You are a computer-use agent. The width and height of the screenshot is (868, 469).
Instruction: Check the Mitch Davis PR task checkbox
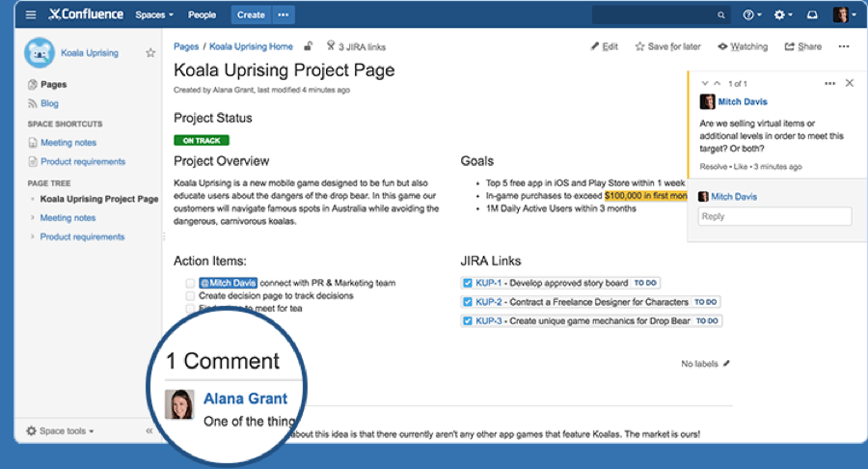click(x=191, y=284)
